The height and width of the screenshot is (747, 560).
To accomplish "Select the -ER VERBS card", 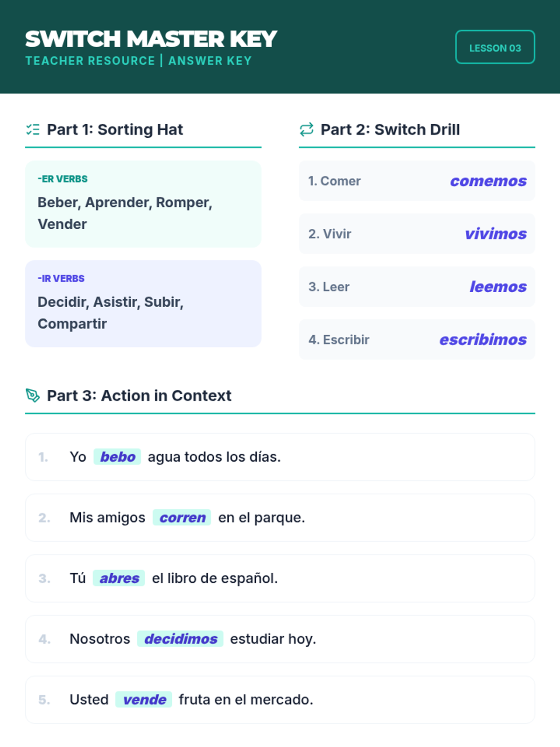I will click(x=143, y=204).
